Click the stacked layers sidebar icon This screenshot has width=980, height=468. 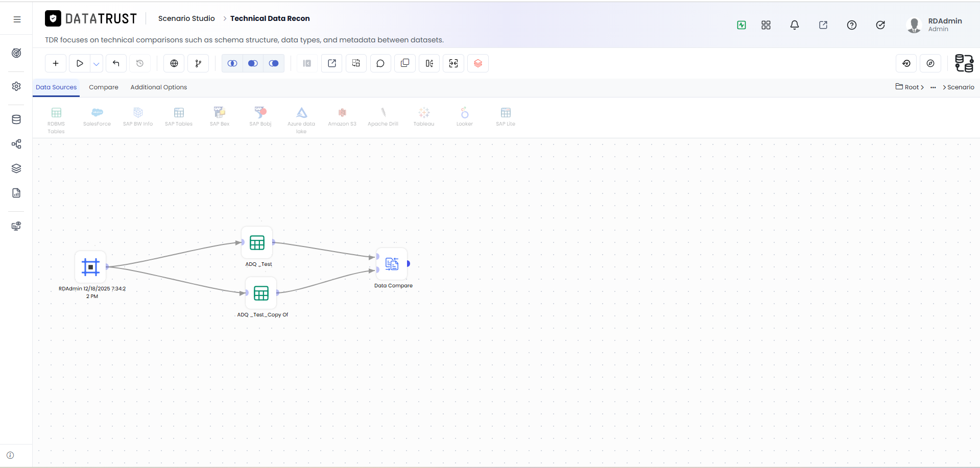(x=16, y=168)
